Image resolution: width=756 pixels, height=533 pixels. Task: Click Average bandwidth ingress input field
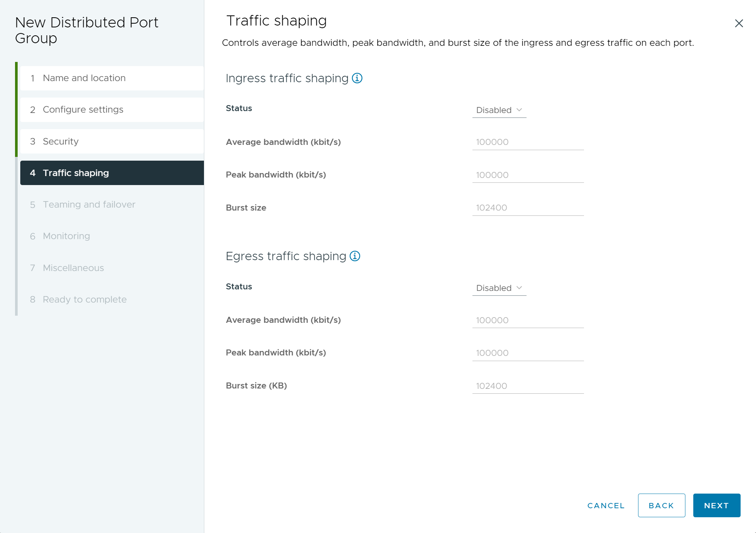tap(528, 142)
